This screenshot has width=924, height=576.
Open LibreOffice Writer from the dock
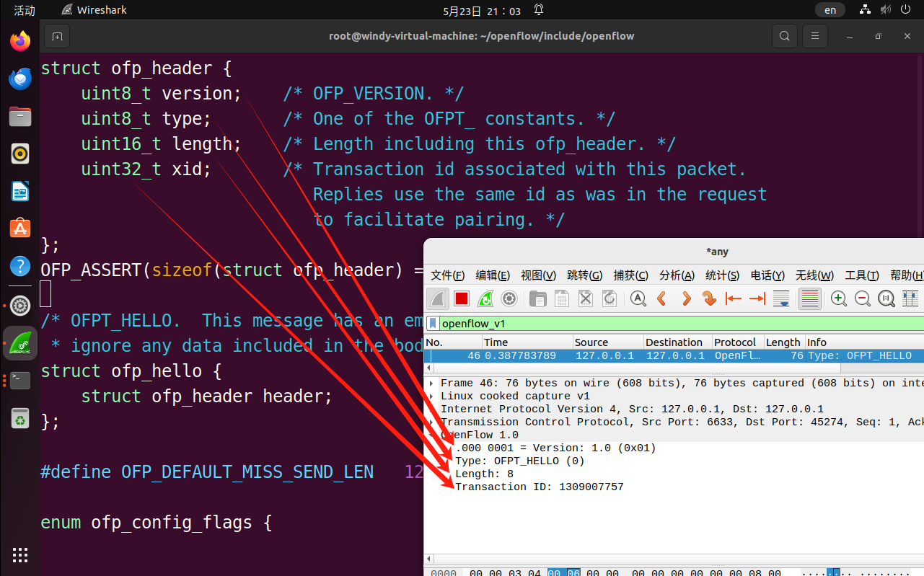(20, 190)
